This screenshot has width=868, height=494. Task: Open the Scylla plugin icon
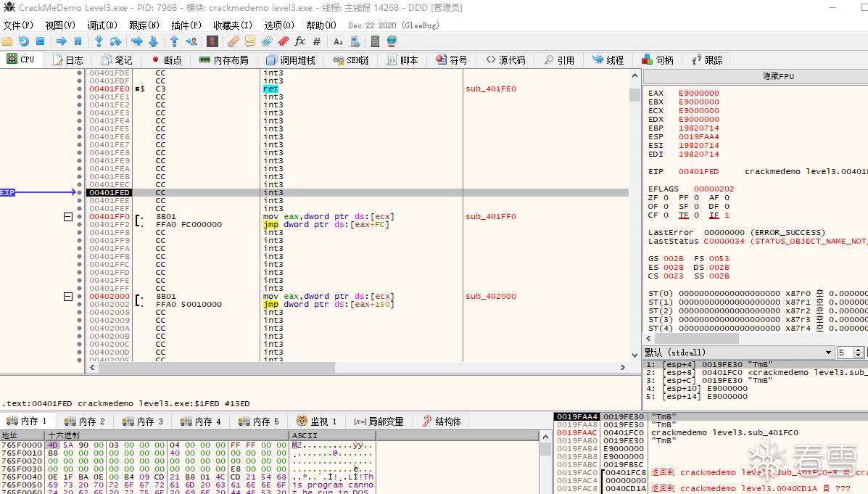(212, 41)
